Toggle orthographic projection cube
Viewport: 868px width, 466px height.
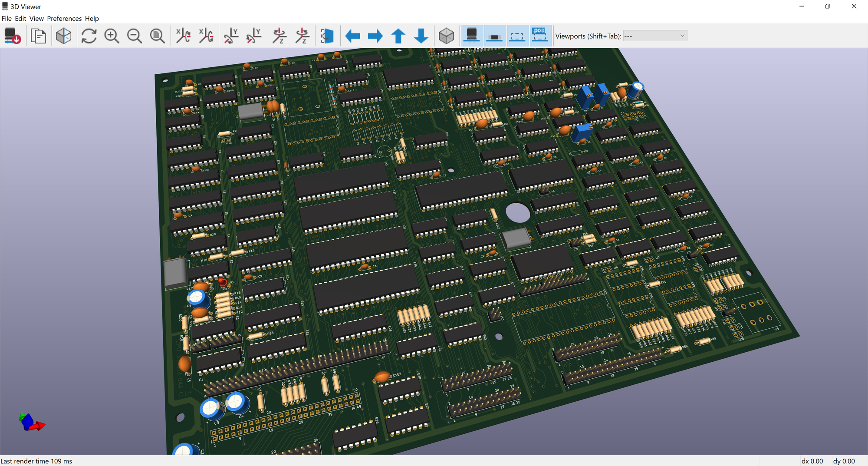(x=446, y=36)
